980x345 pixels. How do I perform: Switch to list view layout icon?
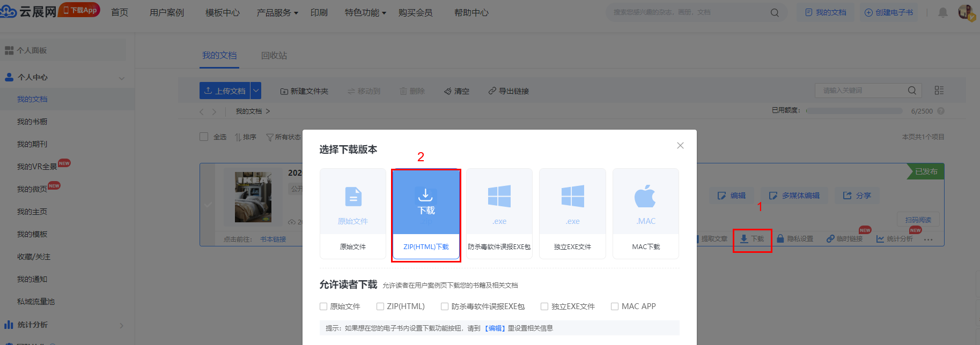[939, 91]
